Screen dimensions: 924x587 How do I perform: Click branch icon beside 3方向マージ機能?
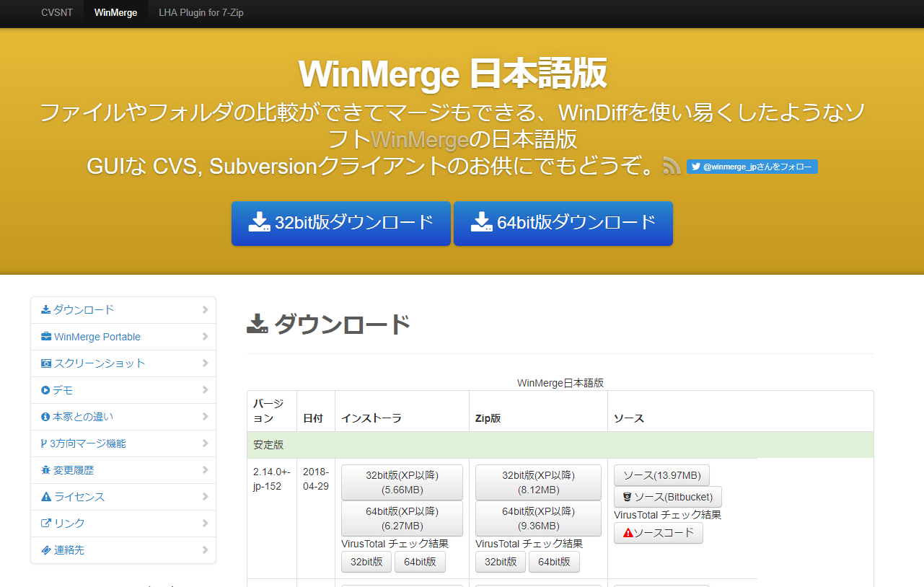click(x=44, y=443)
